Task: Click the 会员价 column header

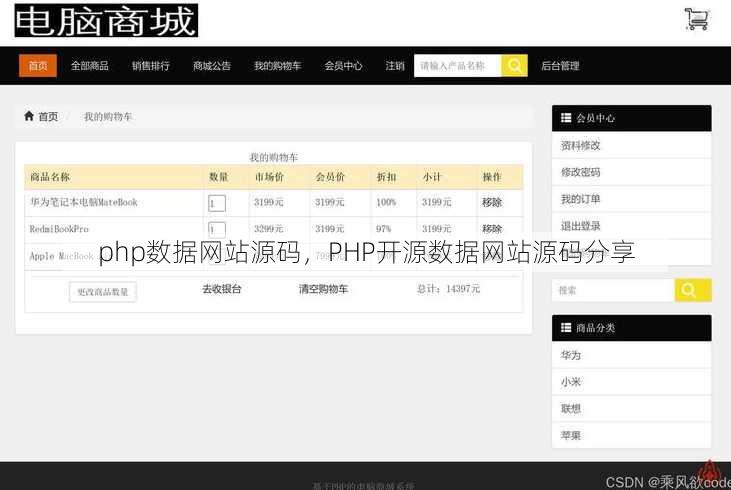Action: click(x=330, y=177)
